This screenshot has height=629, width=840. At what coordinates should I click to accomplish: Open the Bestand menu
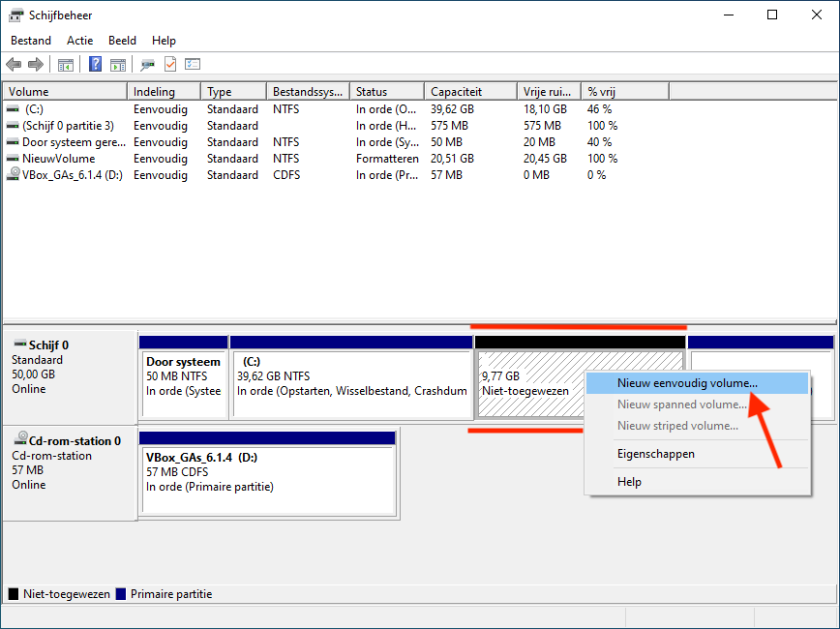click(x=33, y=41)
